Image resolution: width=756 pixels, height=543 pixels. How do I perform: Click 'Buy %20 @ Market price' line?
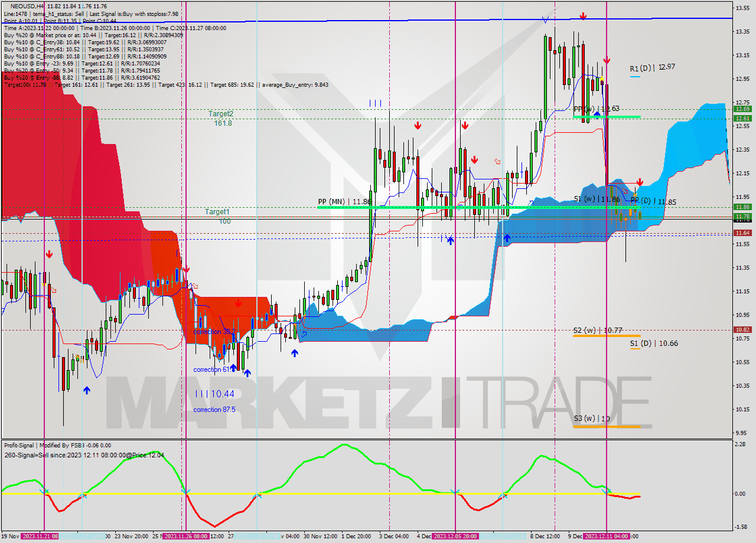coord(93,35)
